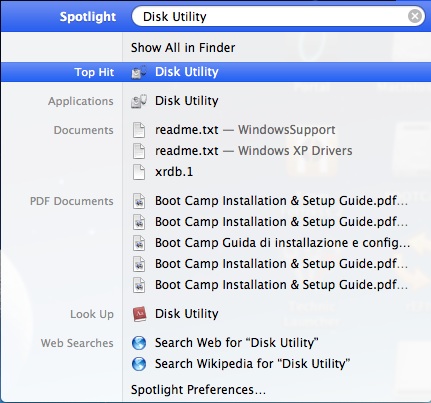
Task: Open Spotlight Preferences
Action: pos(198,390)
